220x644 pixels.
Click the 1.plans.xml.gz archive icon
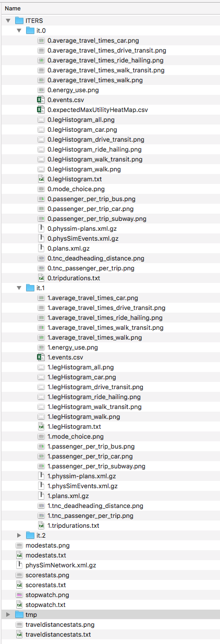41,496
